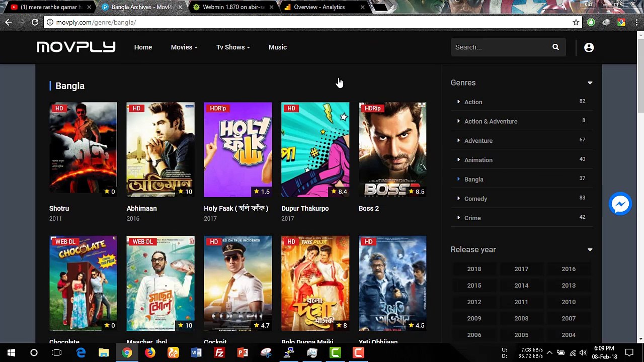
Task: Open the Crime genre
Action: [472, 218]
